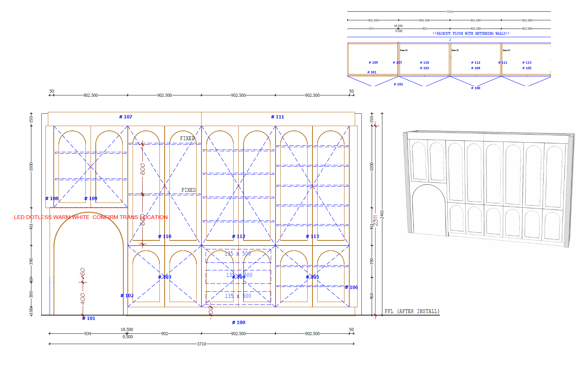Select the topmost 135 x 500 drawer label
The width and height of the screenshot is (588, 373).
pos(238,253)
